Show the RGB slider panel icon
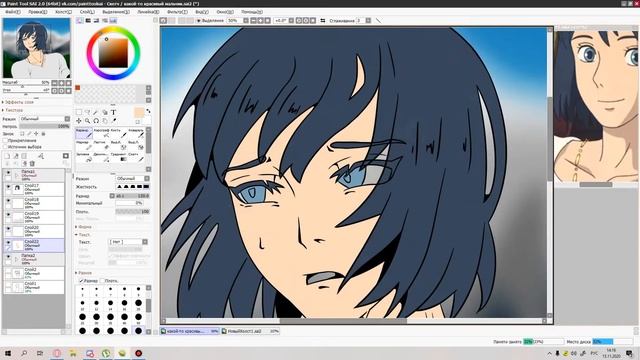 point(88,20)
